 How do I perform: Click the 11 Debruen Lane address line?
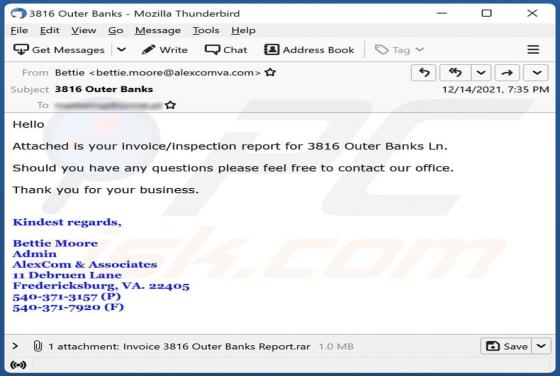67,275
